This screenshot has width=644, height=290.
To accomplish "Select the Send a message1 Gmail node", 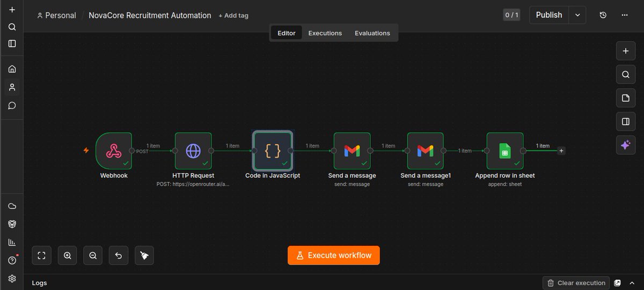I will coord(425,151).
